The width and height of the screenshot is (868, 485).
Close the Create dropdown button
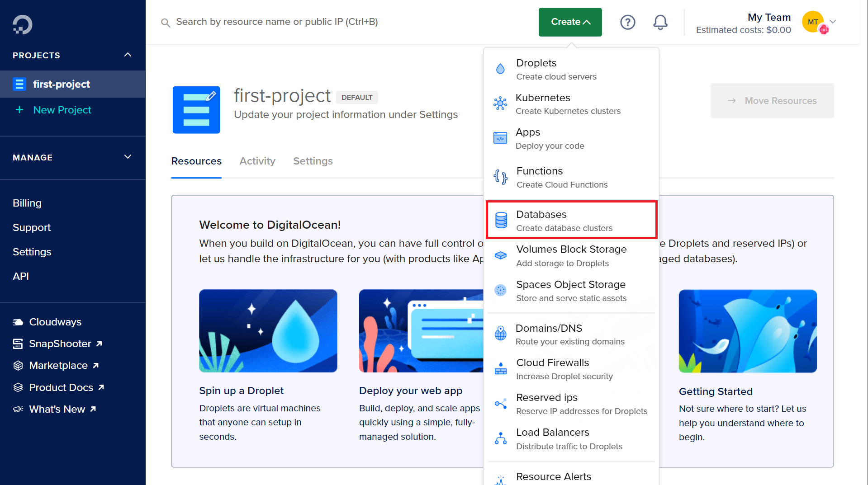click(570, 22)
